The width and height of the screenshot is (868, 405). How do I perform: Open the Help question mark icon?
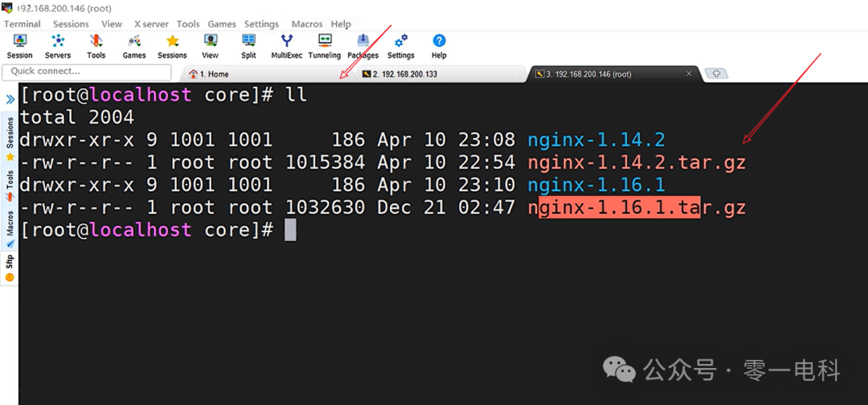[x=439, y=47]
